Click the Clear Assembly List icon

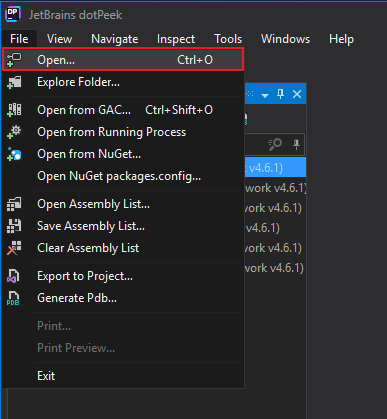(14, 248)
